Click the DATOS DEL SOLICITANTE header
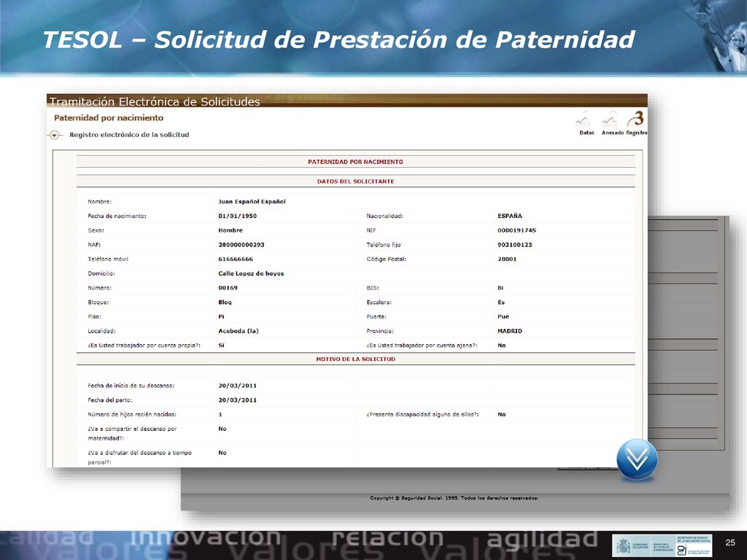 coord(356,182)
